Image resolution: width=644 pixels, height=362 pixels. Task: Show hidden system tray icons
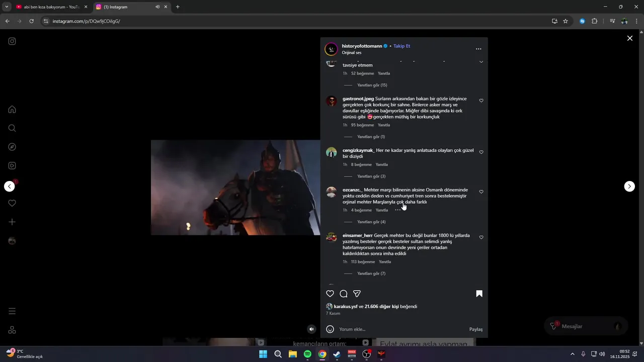coord(572,354)
